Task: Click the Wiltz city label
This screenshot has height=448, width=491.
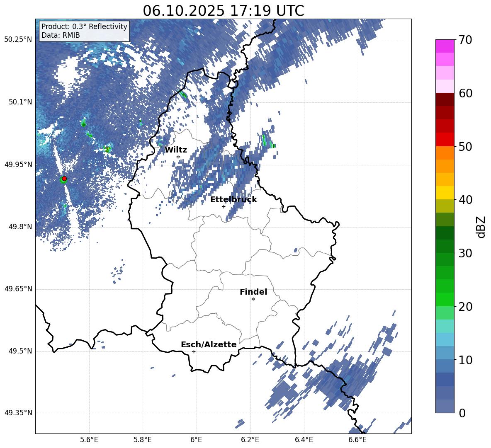Action: point(176,150)
